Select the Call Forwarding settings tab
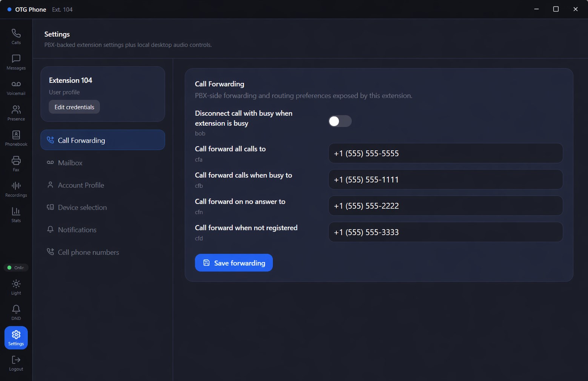Image resolution: width=588 pixels, height=381 pixels. 103,140
